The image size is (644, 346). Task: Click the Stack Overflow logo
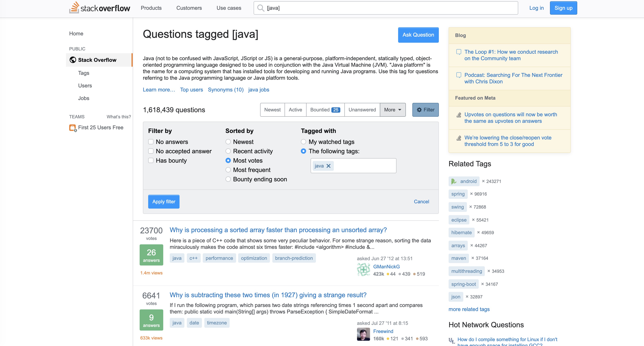(100, 8)
